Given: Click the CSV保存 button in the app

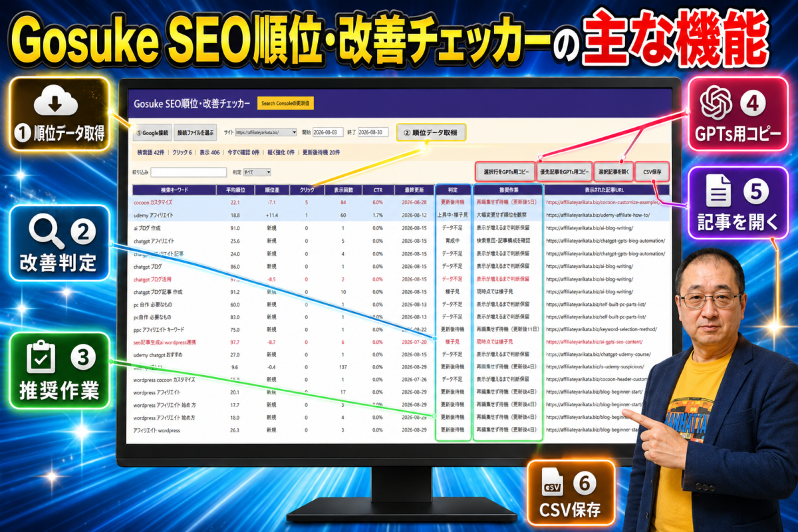Looking at the screenshot, I should (652, 172).
